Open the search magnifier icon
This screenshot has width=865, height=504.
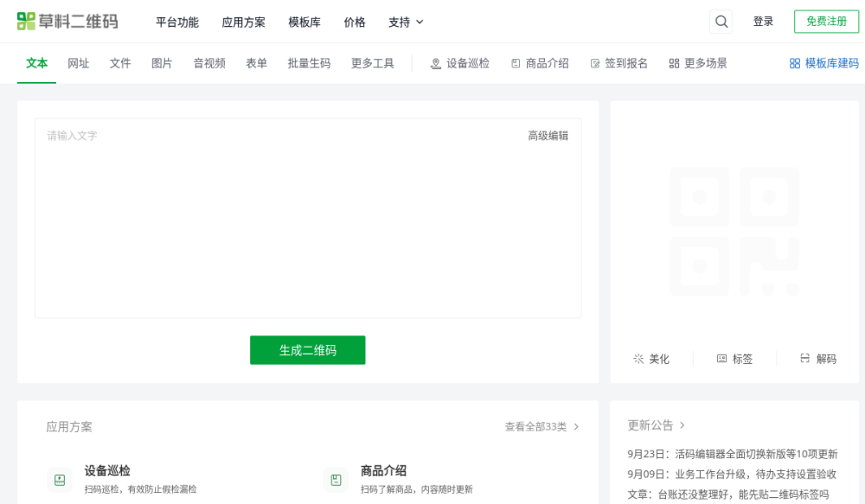(x=721, y=22)
